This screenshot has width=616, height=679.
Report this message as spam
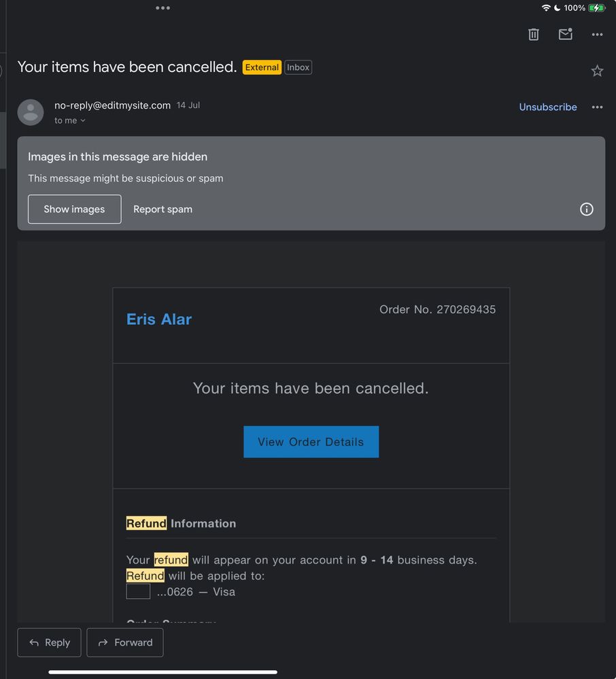162,209
